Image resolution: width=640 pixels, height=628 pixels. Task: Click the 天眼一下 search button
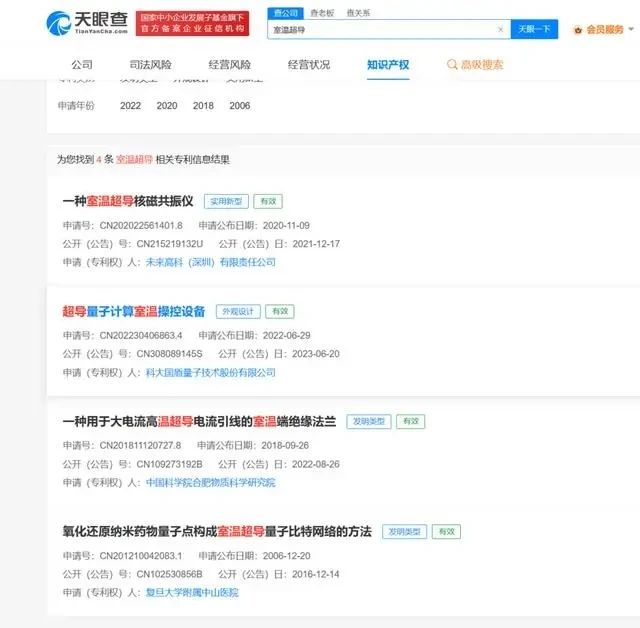534,29
